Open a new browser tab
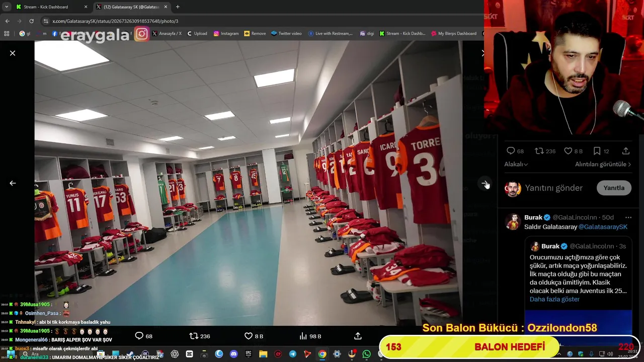The width and height of the screenshot is (644, 362). (x=178, y=7)
